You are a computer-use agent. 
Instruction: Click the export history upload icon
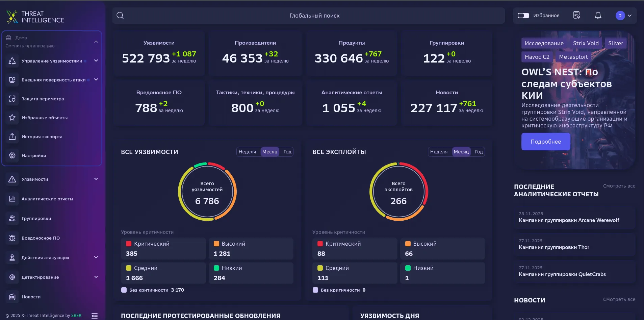pos(12,137)
